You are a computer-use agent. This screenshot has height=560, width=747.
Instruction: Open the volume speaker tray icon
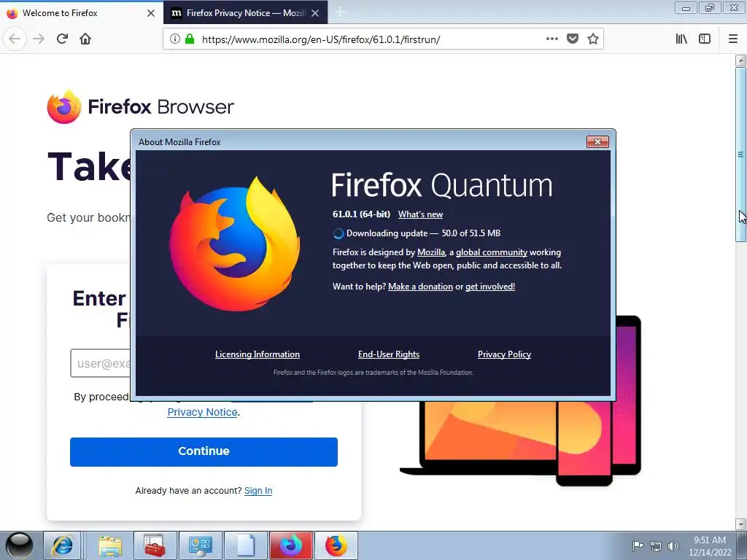[673, 546]
